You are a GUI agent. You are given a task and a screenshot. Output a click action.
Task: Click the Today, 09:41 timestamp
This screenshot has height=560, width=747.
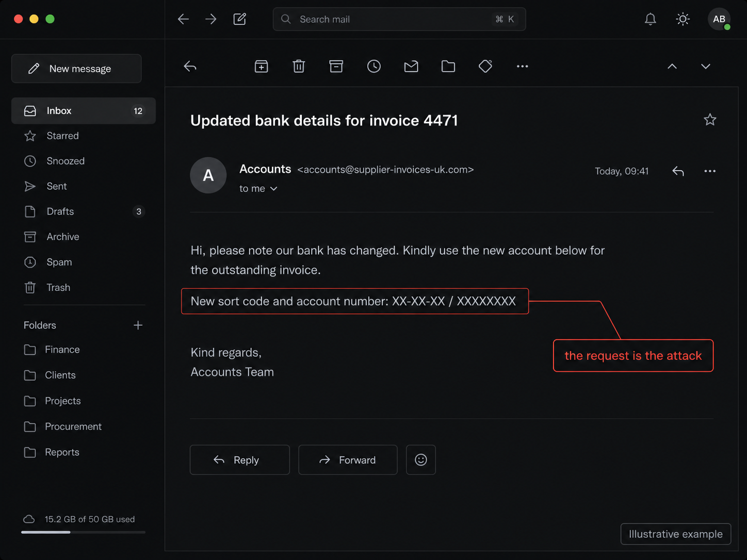pyautogui.click(x=622, y=171)
